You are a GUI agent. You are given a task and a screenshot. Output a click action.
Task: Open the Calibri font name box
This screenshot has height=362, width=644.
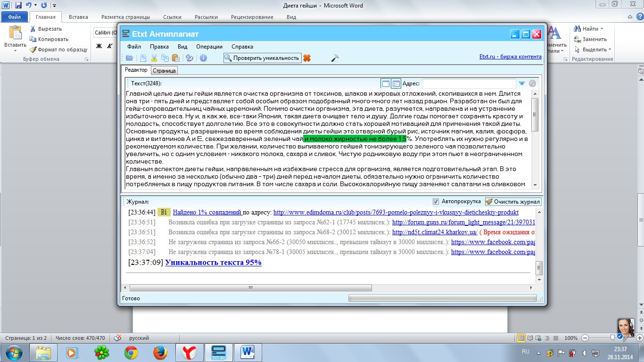click(105, 33)
